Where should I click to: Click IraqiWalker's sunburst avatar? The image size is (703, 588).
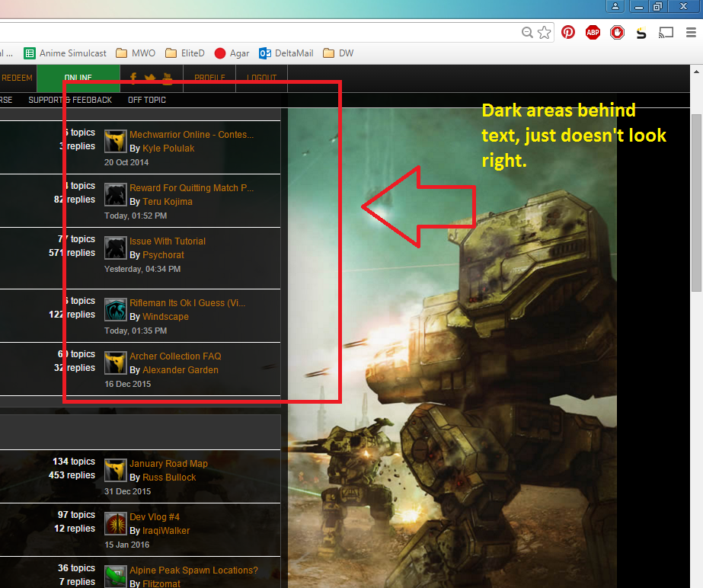point(115,524)
